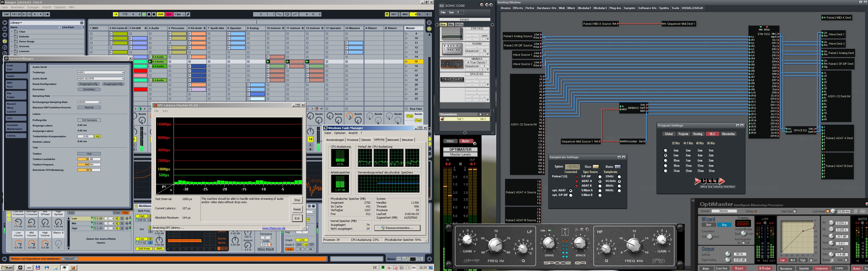Screen dimensions: 868x271
Task: Select the Routing tab in Program Settings
Action: [x=698, y=134]
